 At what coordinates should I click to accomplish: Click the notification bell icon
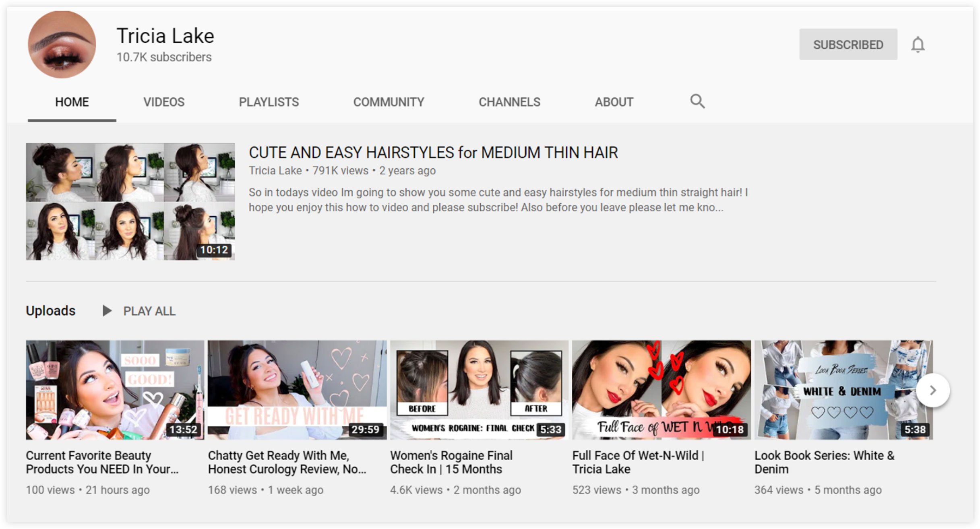point(918,45)
